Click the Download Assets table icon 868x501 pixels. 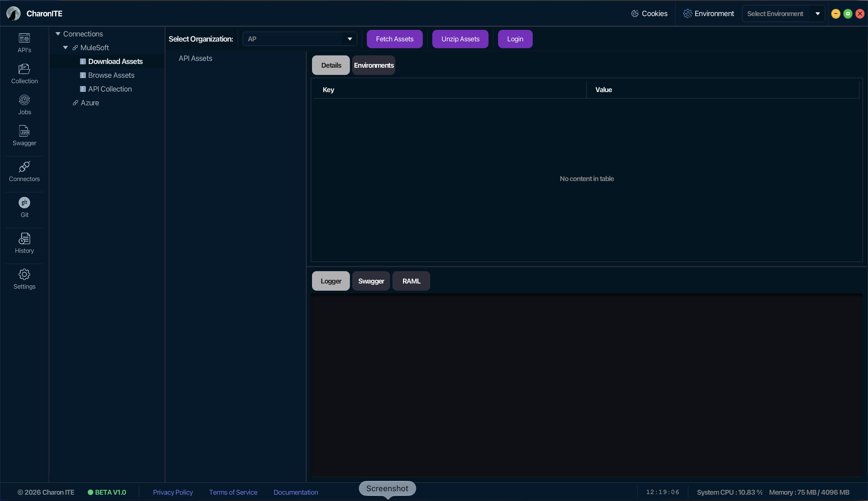point(83,61)
